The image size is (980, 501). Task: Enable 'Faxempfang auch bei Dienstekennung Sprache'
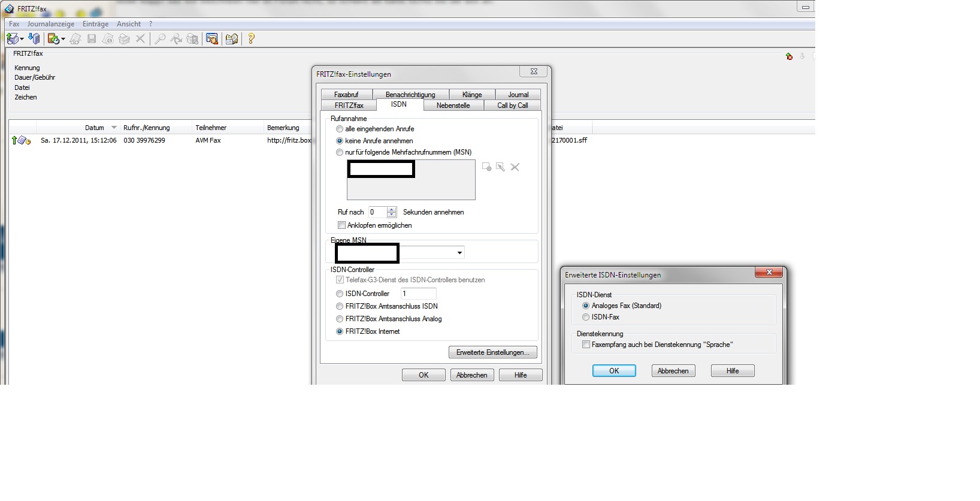[x=586, y=345]
